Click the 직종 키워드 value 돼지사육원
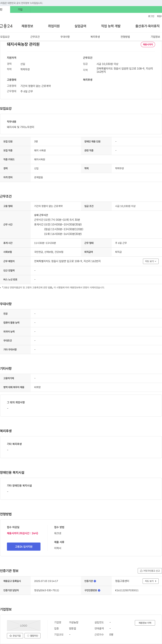162x644 pixels. (40, 159)
